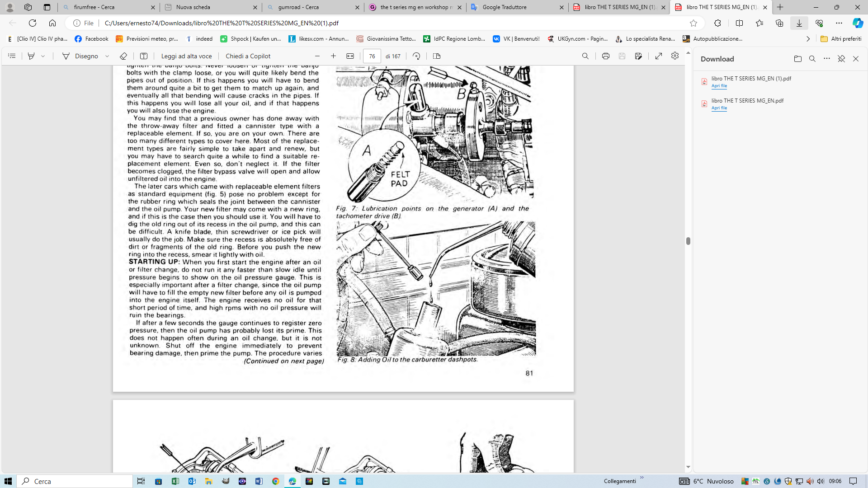868x488 pixels.
Task: Rotate the PDF page
Action: [416, 56]
